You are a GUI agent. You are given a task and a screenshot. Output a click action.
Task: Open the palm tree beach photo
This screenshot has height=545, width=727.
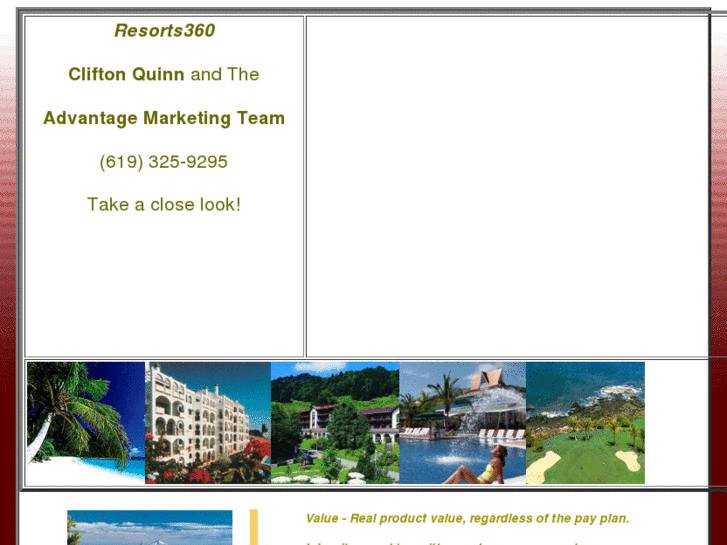pyautogui.click(x=86, y=423)
